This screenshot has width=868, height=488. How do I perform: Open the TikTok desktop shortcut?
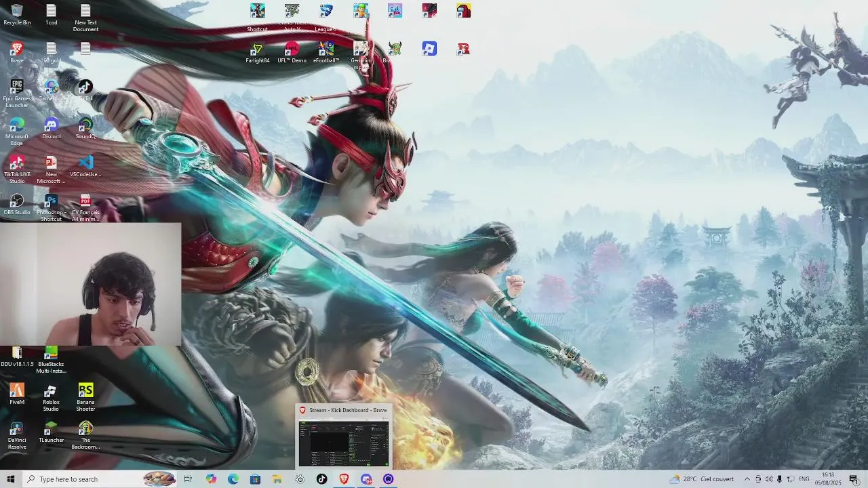85,90
